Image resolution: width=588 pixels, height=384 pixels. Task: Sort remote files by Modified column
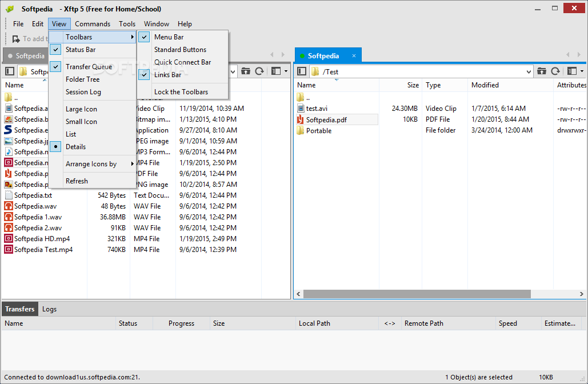coord(511,85)
